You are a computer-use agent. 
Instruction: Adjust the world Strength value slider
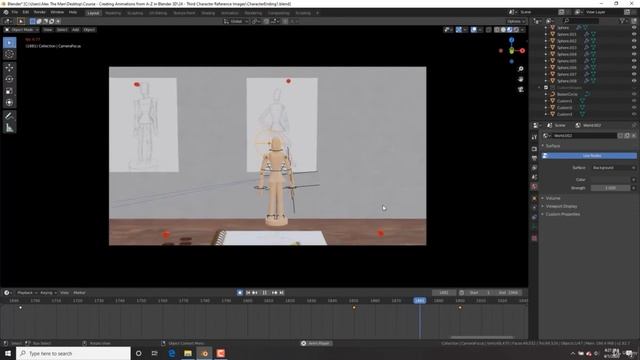tap(611, 188)
